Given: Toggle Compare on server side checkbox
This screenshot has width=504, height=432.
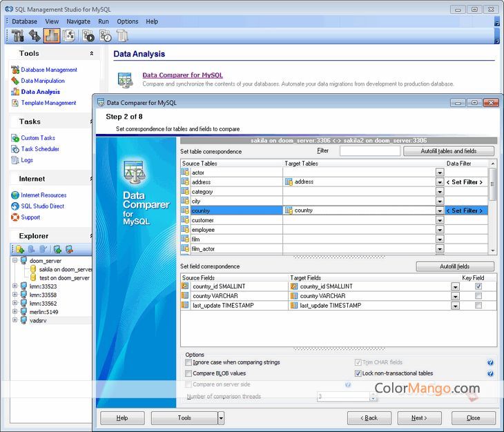Looking at the screenshot, I should tap(188, 384).
